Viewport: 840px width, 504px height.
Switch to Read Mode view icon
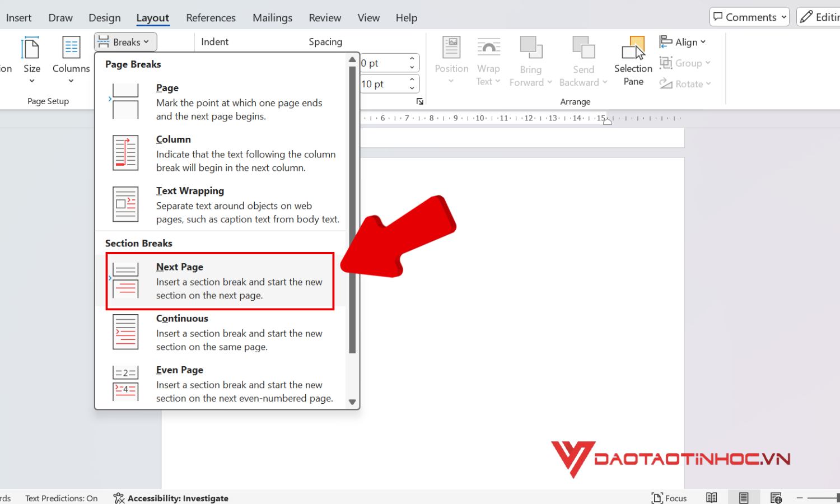click(x=712, y=498)
